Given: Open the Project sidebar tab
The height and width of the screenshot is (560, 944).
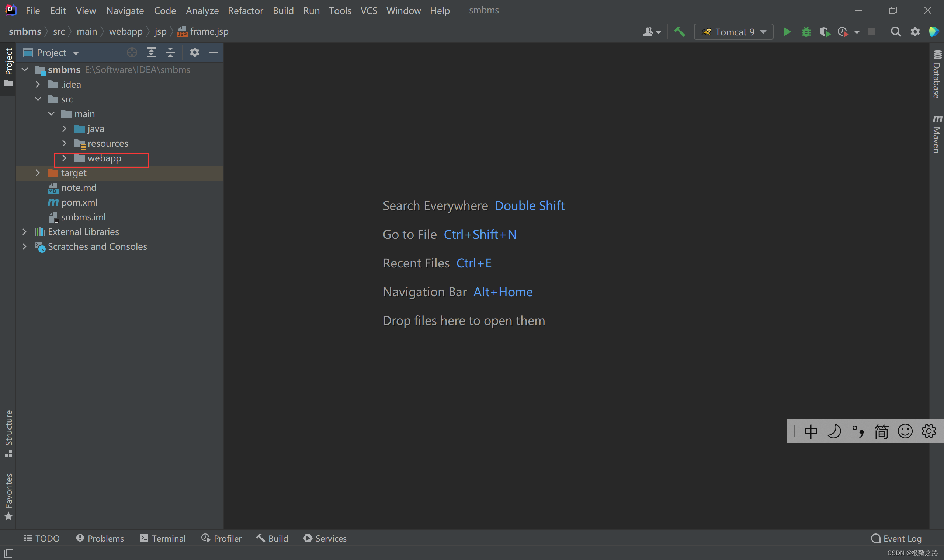Looking at the screenshot, I should pos(8,68).
